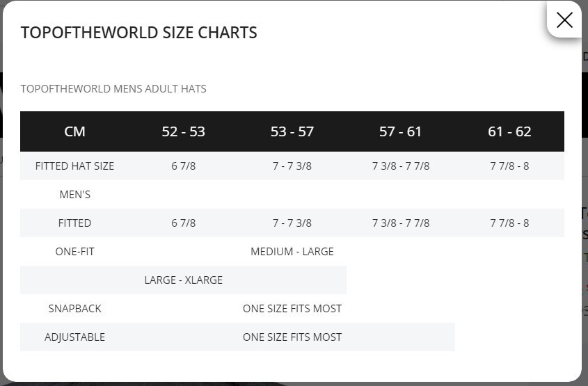Click the CM column header
The width and height of the screenshot is (588, 386).
pyautogui.click(x=74, y=131)
